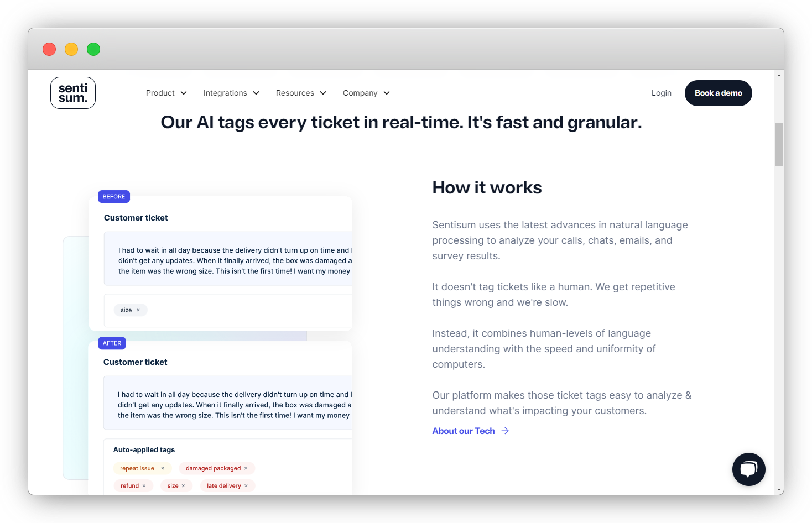Remove the repeat issue tag
This screenshot has width=812, height=523.
pyautogui.click(x=164, y=468)
